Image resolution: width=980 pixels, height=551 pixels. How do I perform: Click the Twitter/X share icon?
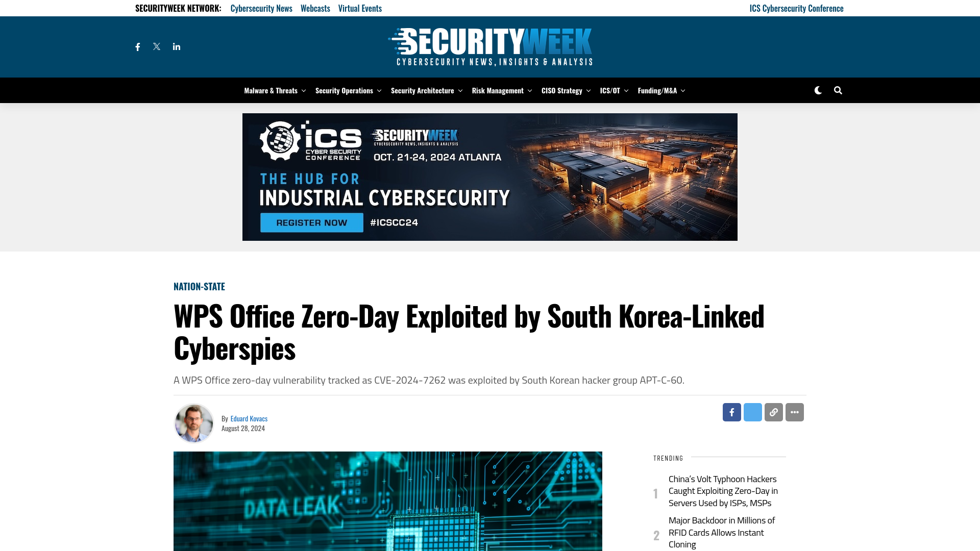(752, 412)
